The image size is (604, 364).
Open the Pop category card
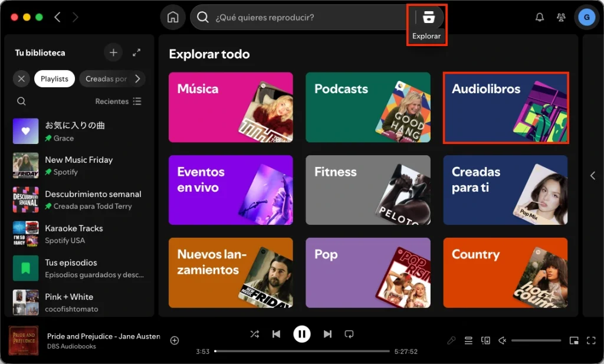(x=368, y=273)
